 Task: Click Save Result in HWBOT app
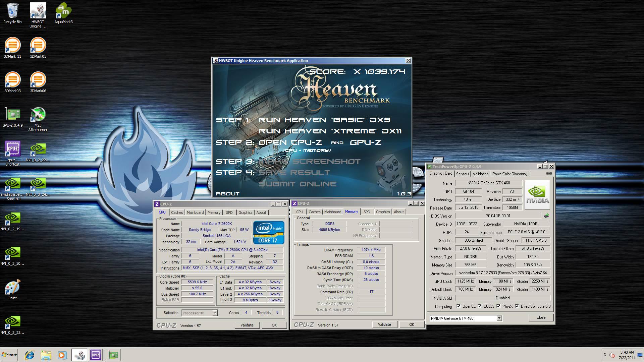[x=294, y=173]
